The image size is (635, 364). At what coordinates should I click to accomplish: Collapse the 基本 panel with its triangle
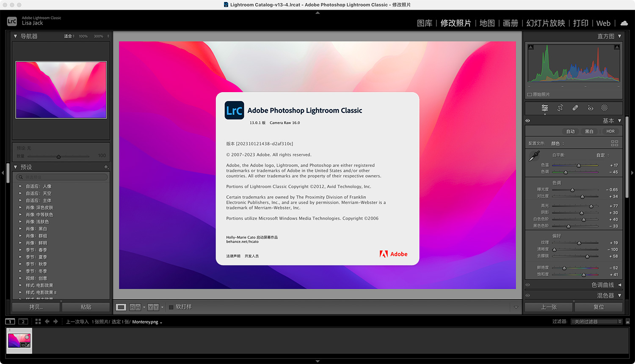pyautogui.click(x=619, y=120)
